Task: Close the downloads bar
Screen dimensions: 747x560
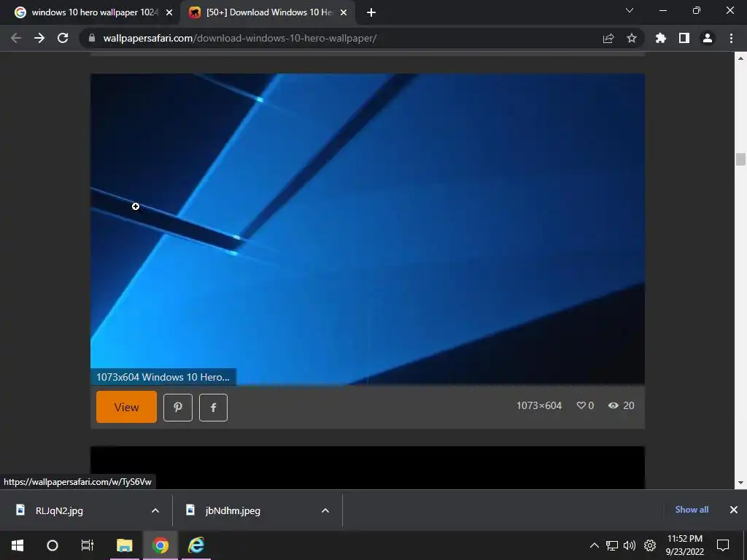Action: tap(734, 510)
